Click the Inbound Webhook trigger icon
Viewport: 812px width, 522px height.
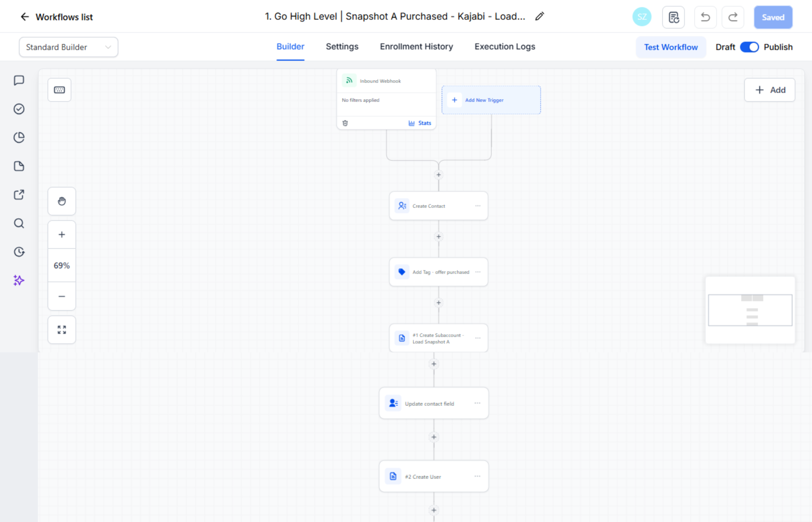point(349,81)
